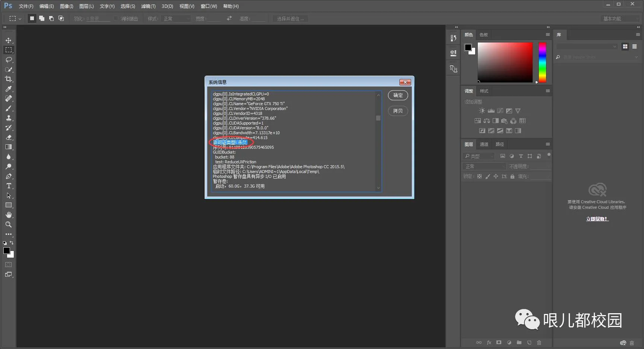Select the Quick Selection tool
Image resolution: width=644 pixels, height=349 pixels.
(x=9, y=69)
